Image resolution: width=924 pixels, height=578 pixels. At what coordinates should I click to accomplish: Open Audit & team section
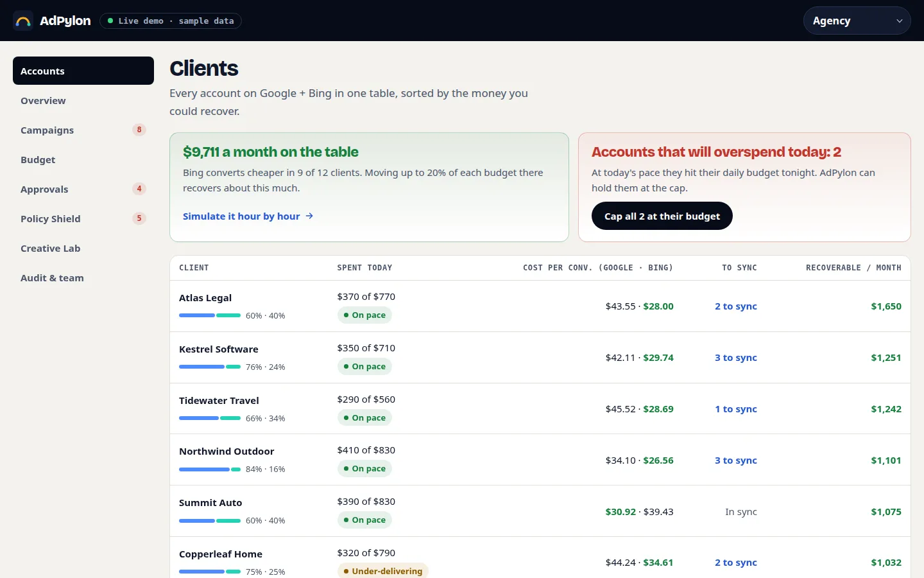pos(83,277)
